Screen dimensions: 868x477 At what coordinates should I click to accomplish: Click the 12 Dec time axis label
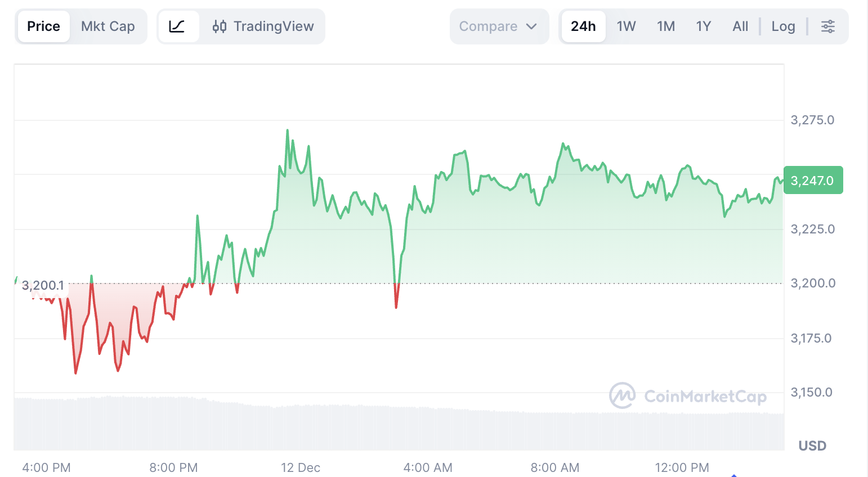pos(301,467)
